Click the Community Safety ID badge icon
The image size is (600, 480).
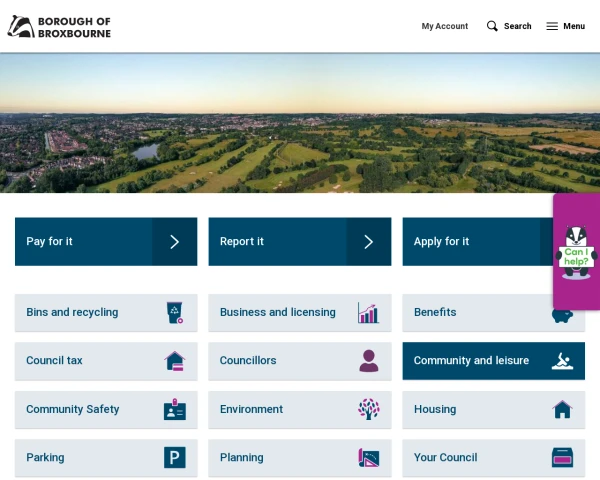pyautogui.click(x=175, y=410)
